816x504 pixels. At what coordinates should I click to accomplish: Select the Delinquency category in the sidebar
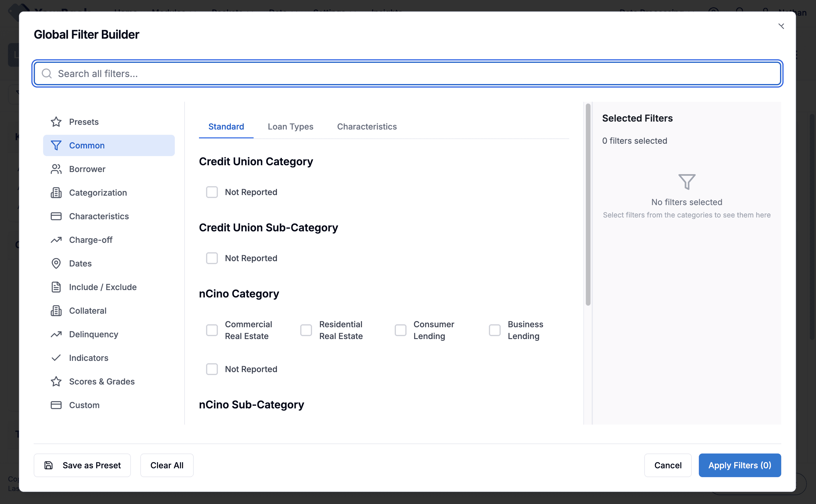point(93,334)
